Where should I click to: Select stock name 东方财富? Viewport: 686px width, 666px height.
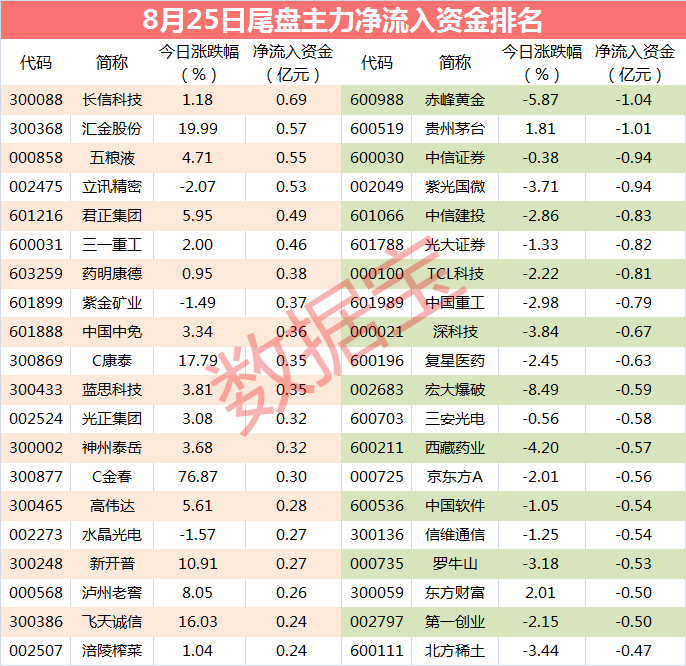click(455, 592)
